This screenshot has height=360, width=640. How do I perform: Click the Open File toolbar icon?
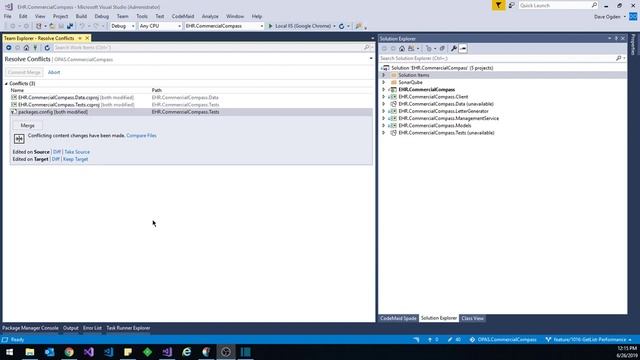52,26
